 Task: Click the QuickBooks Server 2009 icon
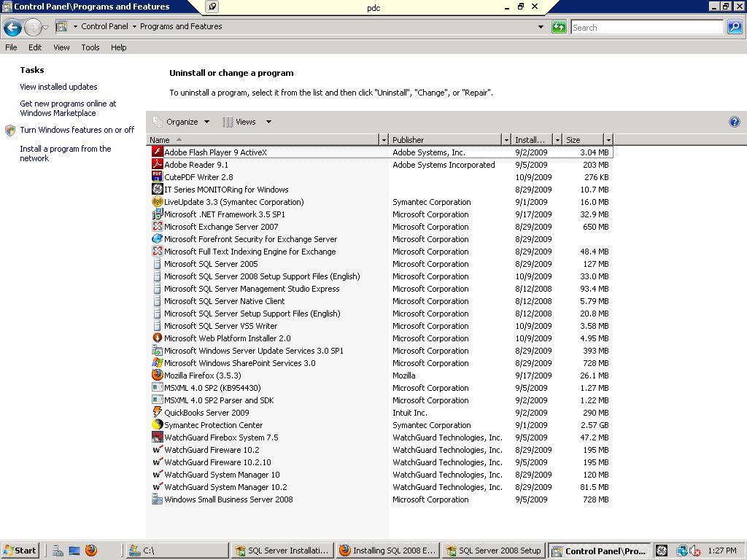click(x=158, y=412)
